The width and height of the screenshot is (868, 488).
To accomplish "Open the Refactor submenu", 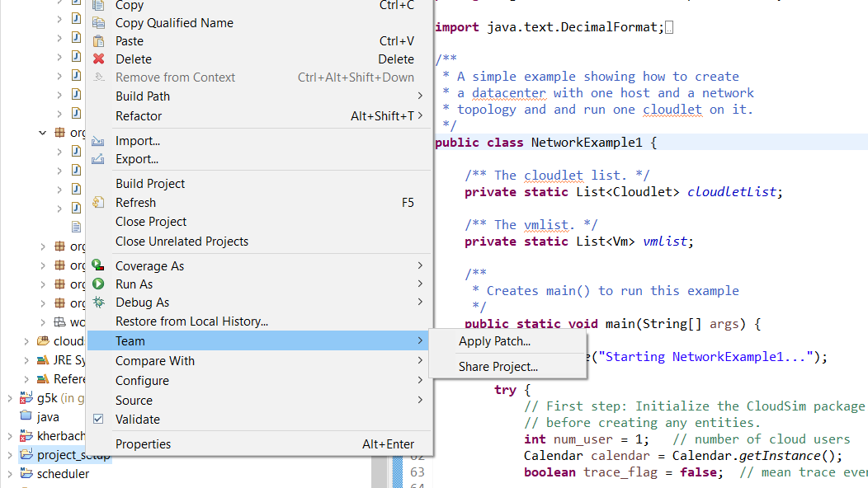I will (x=259, y=115).
